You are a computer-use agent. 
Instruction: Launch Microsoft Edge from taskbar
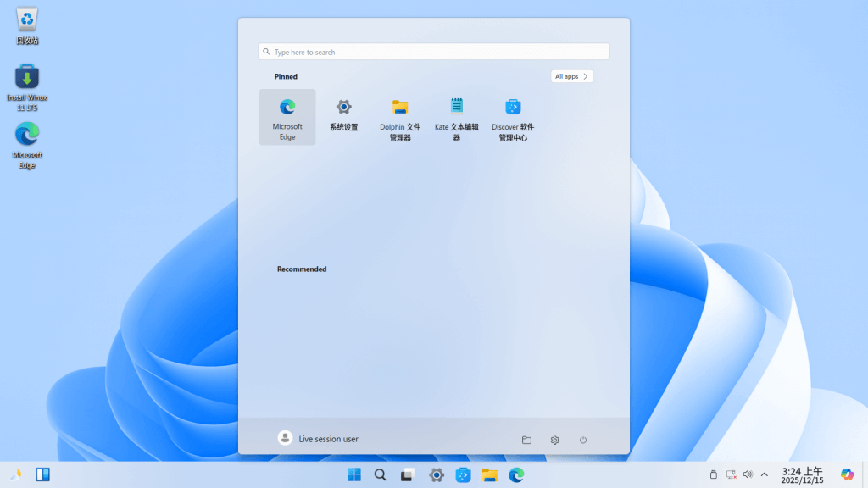click(x=516, y=474)
